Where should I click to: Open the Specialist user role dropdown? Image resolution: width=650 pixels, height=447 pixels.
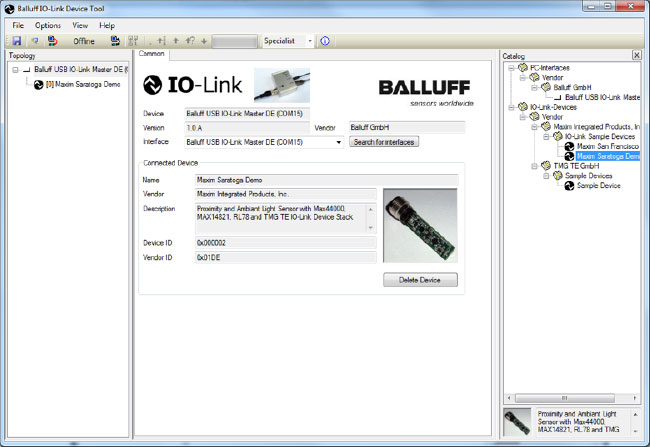pyautogui.click(x=310, y=41)
